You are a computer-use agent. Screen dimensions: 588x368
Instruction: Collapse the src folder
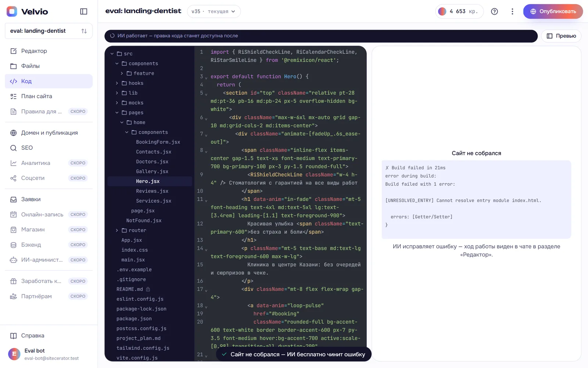point(112,54)
